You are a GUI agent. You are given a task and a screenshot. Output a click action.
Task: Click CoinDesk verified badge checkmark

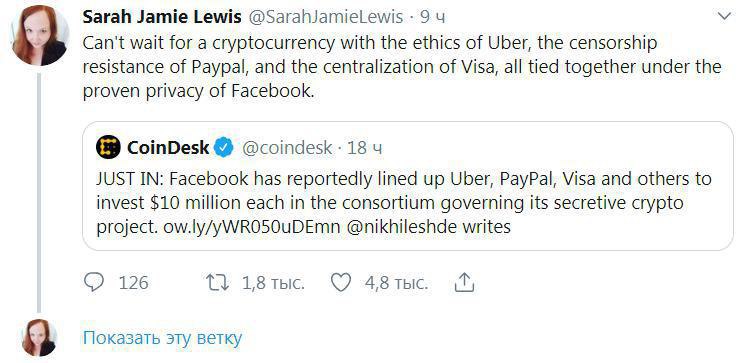tap(224, 148)
